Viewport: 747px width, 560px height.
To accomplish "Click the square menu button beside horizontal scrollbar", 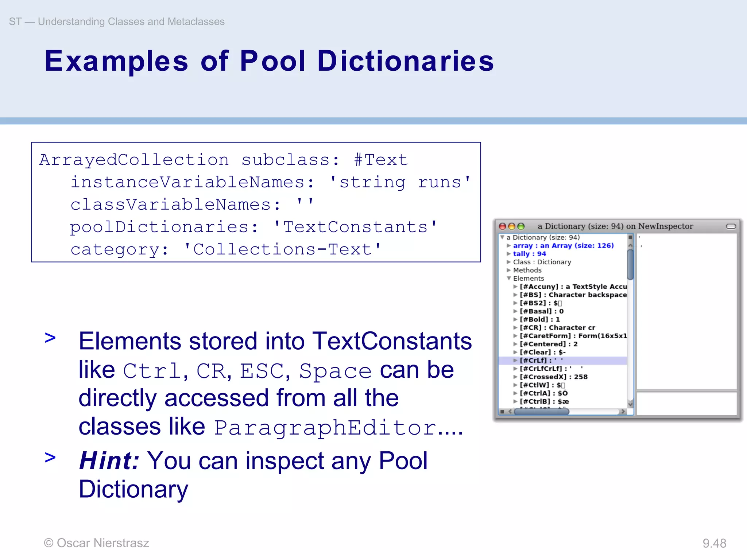I will pyautogui.click(x=502, y=412).
